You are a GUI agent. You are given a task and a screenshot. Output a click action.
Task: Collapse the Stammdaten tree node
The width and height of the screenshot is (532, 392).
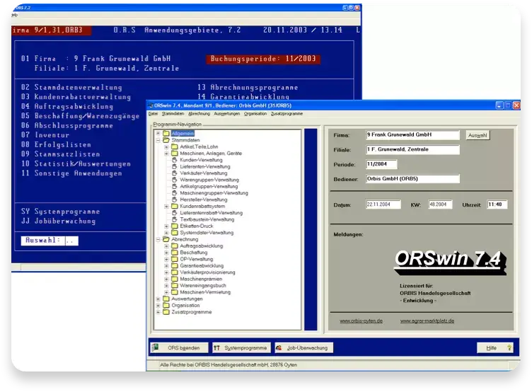coord(158,140)
